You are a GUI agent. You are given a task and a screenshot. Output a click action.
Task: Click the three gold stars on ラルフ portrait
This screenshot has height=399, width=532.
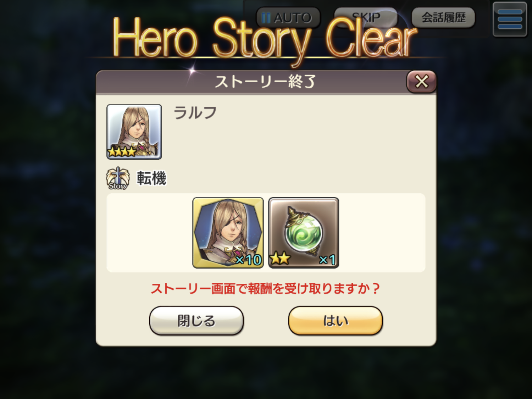pos(122,152)
